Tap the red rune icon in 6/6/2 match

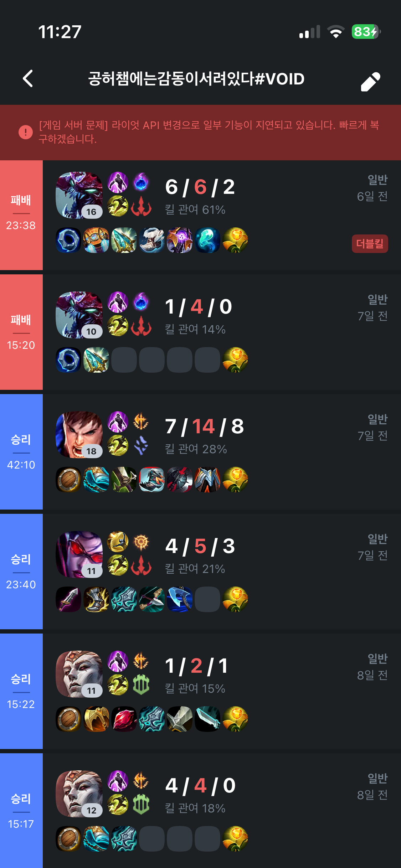pyautogui.click(x=141, y=206)
